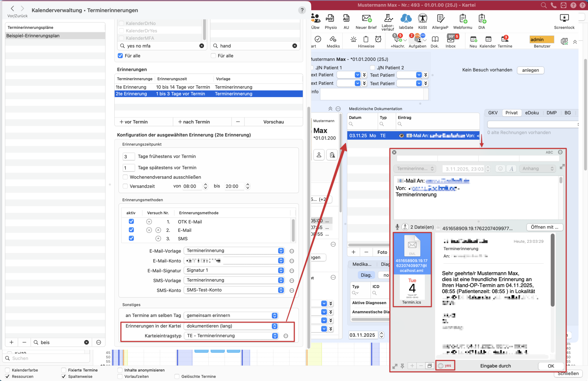Viewport: 588px width, 381px height.
Task: Open the Laborverlauf icon
Action: (x=388, y=18)
